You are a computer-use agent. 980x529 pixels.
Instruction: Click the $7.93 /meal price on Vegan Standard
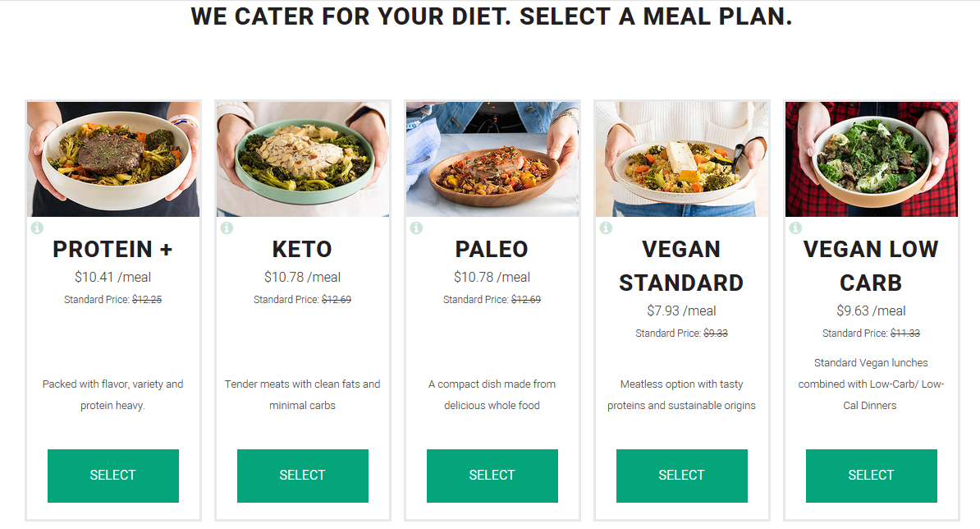[x=681, y=310]
